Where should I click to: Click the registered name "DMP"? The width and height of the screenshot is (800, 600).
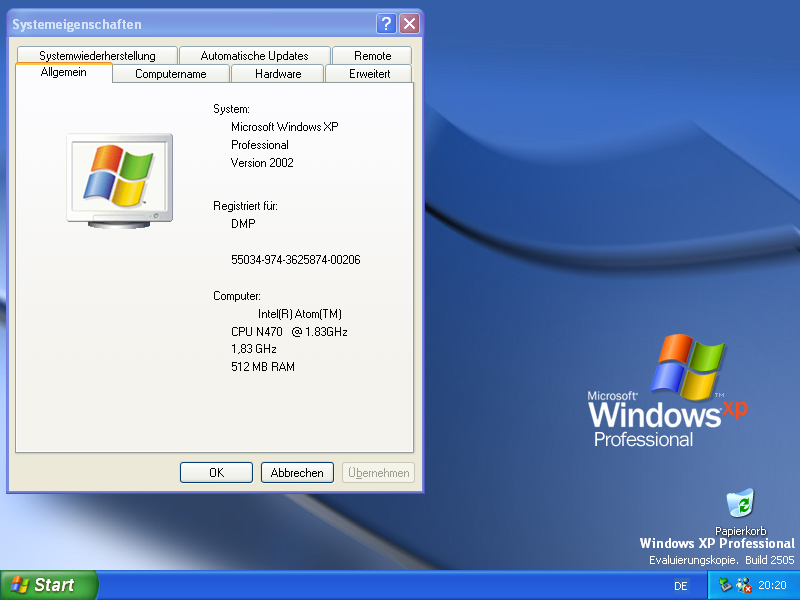click(243, 223)
